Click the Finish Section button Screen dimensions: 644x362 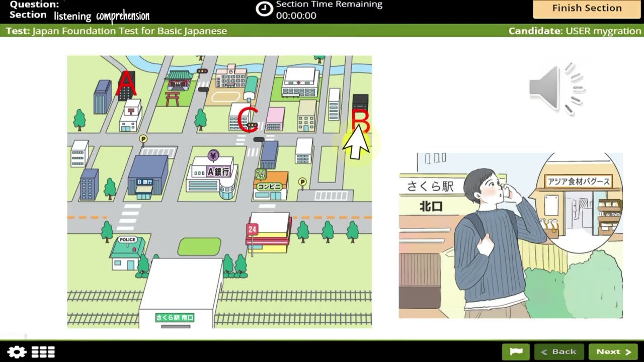click(587, 9)
